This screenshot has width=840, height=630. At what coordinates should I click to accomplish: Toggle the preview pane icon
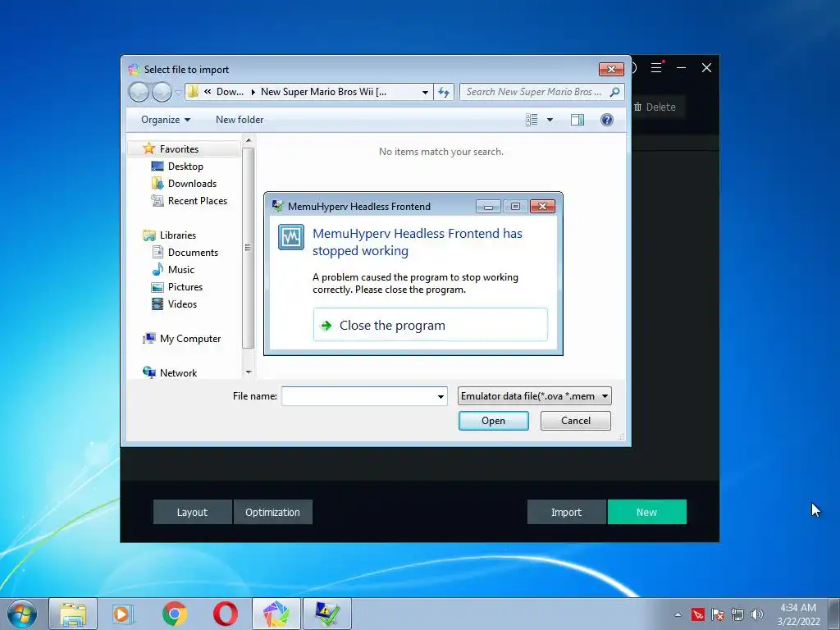[x=577, y=120]
